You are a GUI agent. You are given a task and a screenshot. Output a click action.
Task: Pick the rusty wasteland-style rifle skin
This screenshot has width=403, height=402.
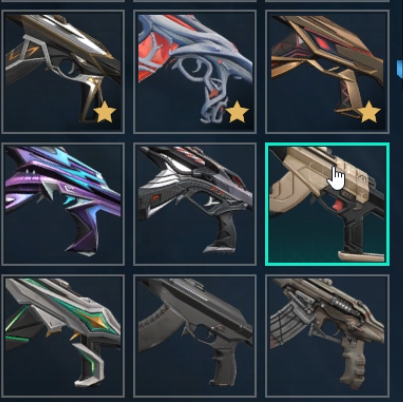tap(327, 336)
